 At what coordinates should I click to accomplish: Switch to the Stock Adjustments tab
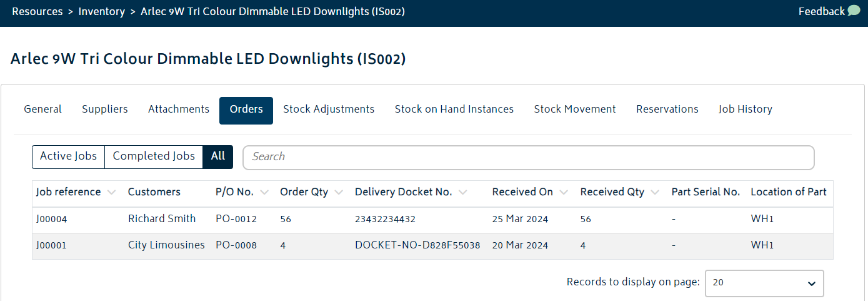[x=329, y=110]
